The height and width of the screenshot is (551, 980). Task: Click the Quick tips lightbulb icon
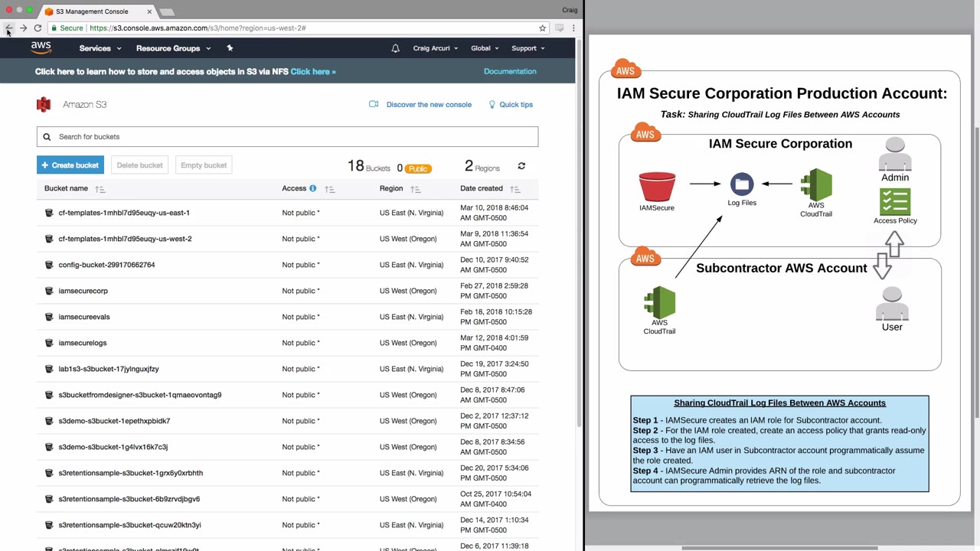coord(492,105)
